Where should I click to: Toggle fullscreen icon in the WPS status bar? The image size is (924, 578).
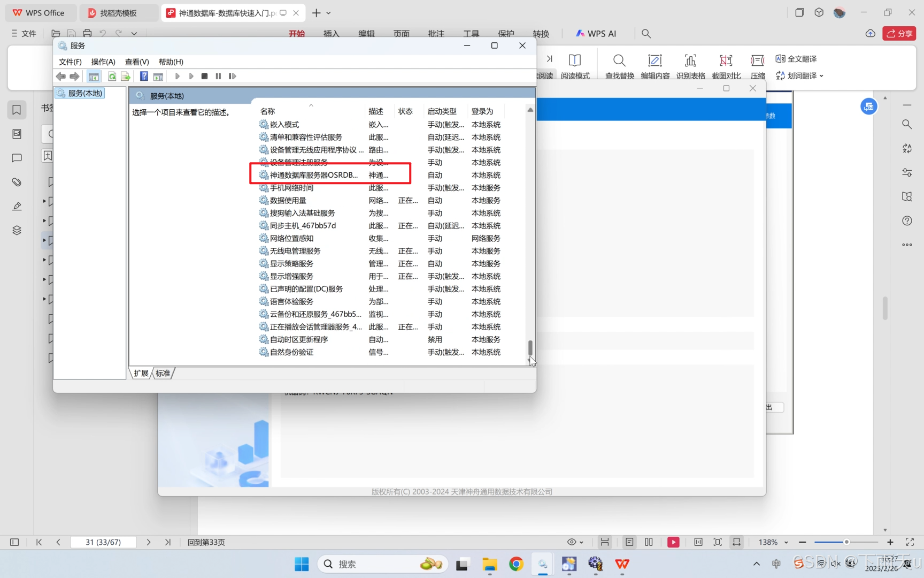(910, 542)
